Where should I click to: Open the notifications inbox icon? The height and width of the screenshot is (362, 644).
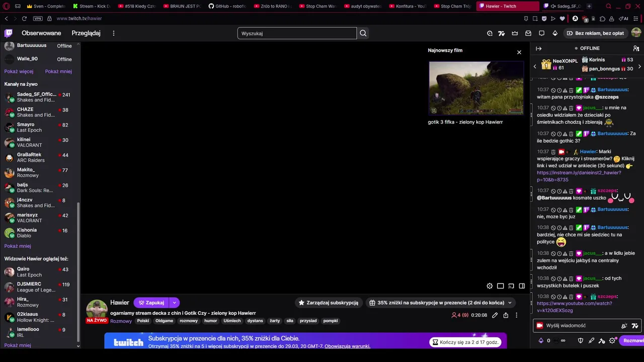528,33
